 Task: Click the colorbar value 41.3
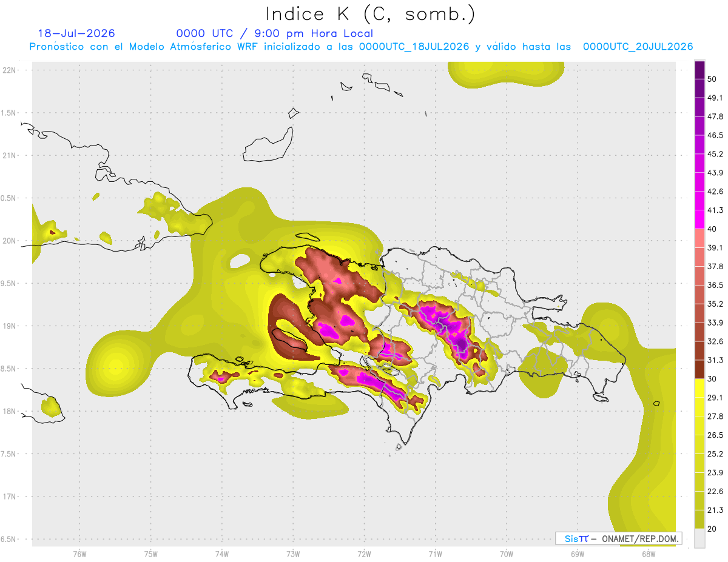tap(715, 210)
